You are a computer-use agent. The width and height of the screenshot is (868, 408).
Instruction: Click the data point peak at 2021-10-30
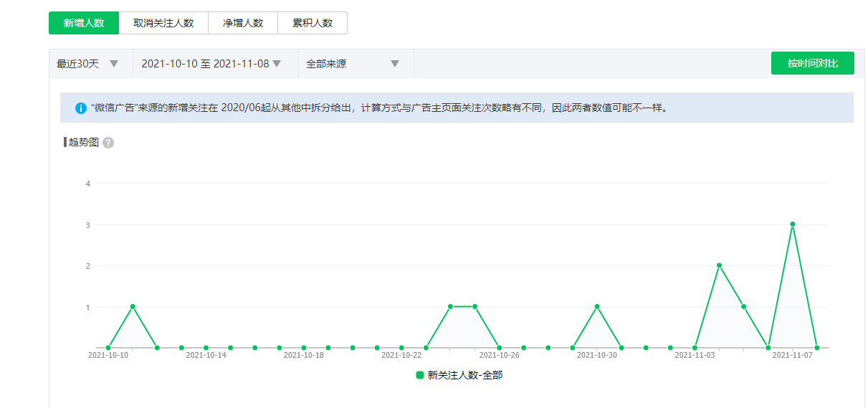click(x=597, y=307)
